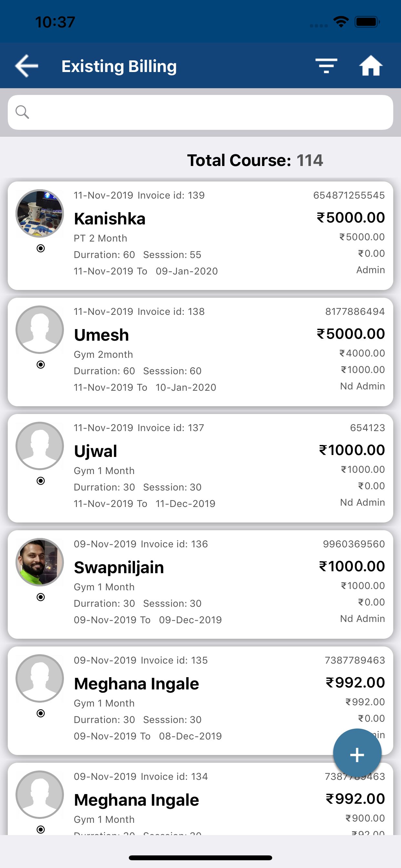Select Ujwal's ₹1000.00 billing amount
Image resolution: width=401 pixels, height=868 pixels.
pos(352,450)
